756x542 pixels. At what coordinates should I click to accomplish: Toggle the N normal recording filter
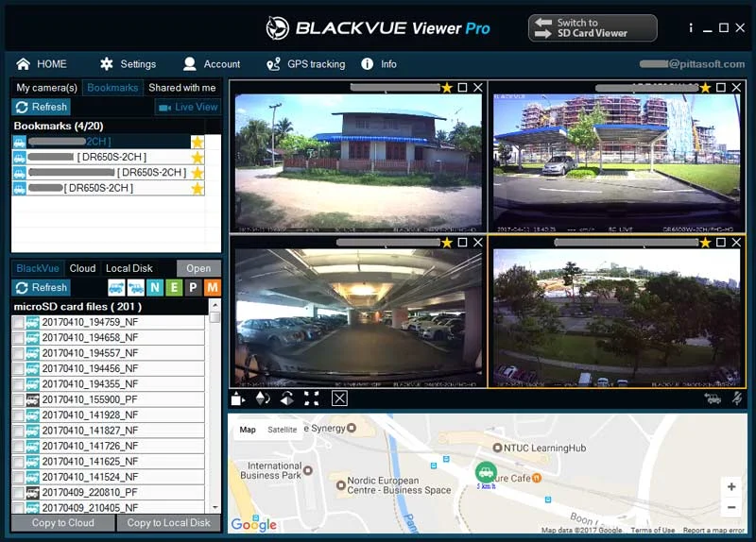coord(155,288)
